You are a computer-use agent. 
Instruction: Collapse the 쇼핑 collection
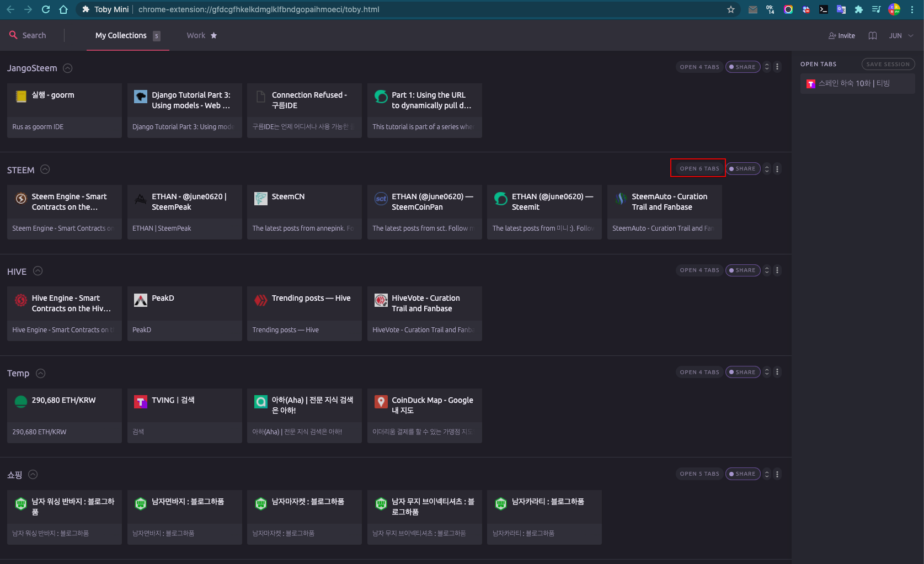tap(33, 474)
